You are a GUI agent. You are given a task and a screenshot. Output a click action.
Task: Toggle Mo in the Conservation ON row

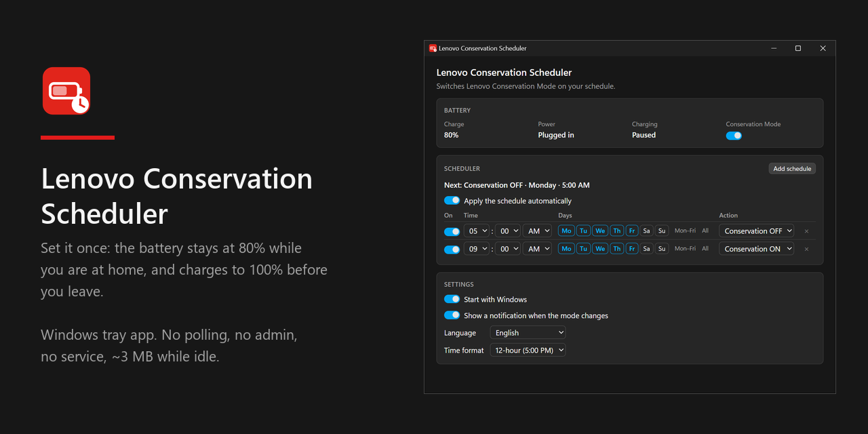point(566,249)
